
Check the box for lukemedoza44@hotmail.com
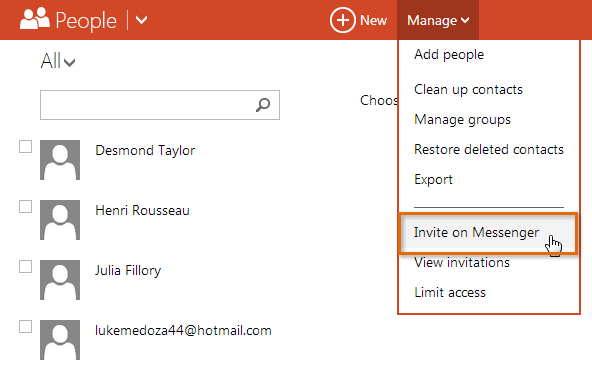(25, 327)
